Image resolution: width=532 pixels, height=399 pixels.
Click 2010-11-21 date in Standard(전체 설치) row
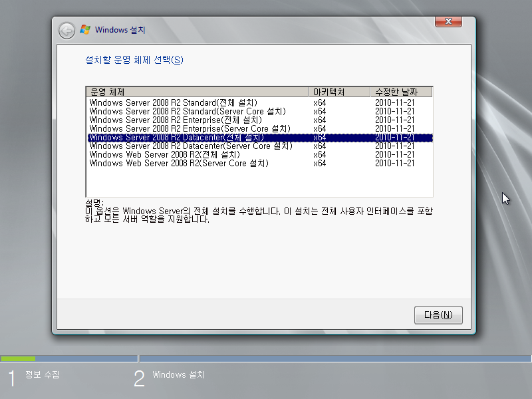coord(394,102)
